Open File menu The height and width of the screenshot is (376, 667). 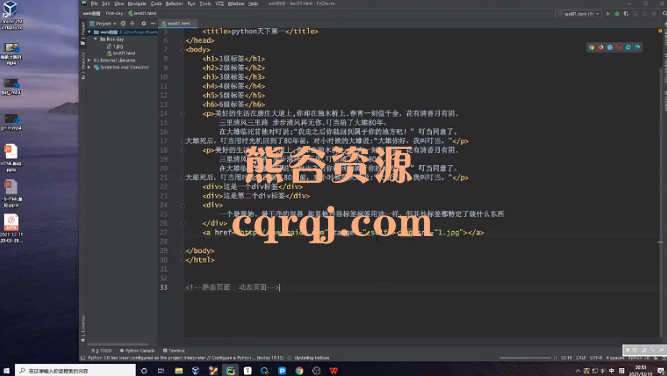coord(94,3)
